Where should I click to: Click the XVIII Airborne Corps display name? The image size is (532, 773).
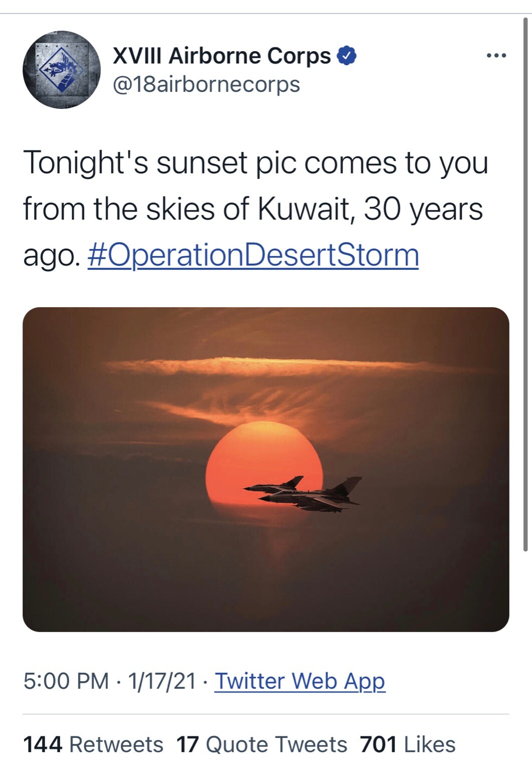point(222,56)
